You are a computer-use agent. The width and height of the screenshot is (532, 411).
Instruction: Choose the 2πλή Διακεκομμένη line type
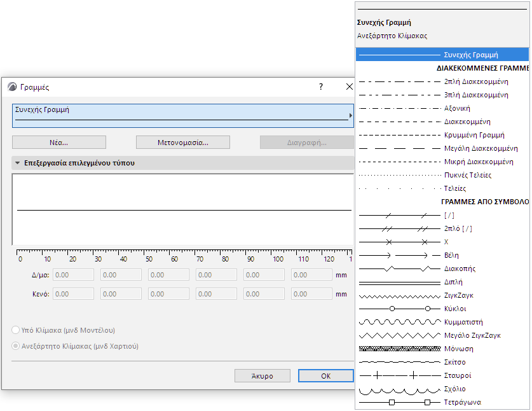coord(442,81)
